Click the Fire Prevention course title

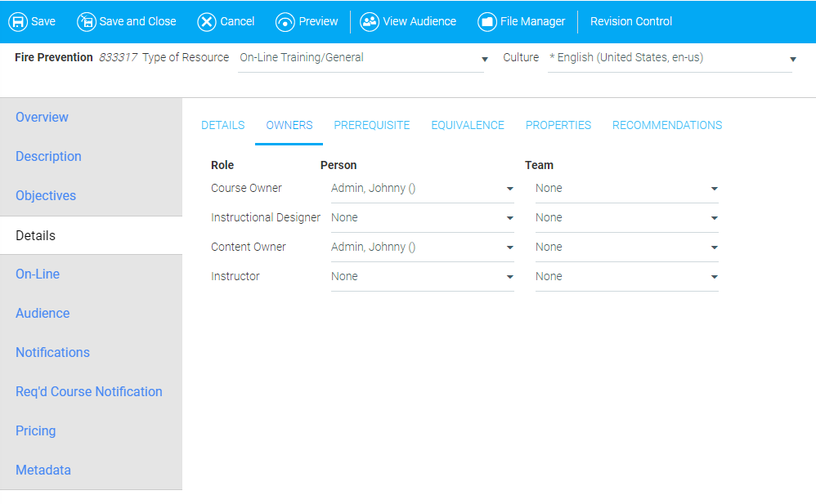54,57
